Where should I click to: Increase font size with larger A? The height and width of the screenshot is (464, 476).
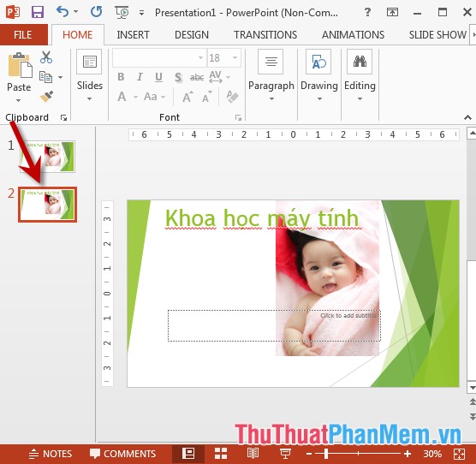pos(187,97)
